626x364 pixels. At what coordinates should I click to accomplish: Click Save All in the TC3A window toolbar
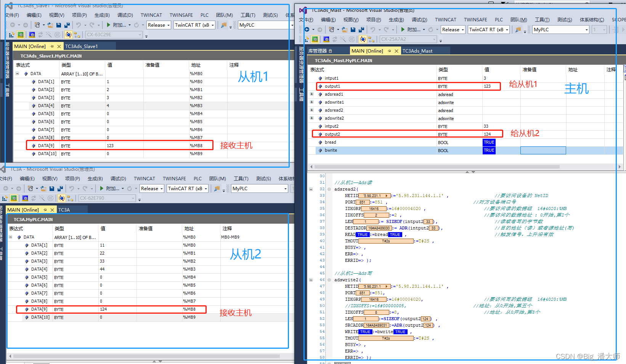(60, 189)
